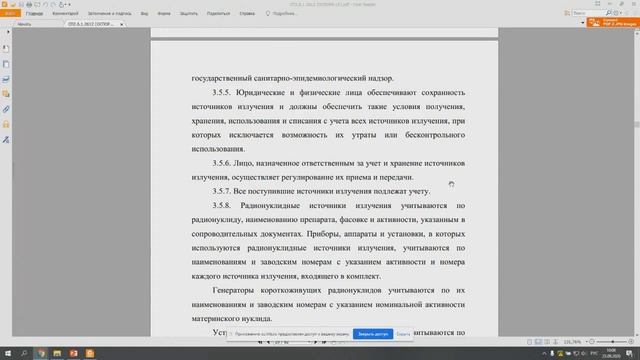The image size is (640, 360).
Task: Switch to Chrome in the taskbar
Action: pos(41,353)
